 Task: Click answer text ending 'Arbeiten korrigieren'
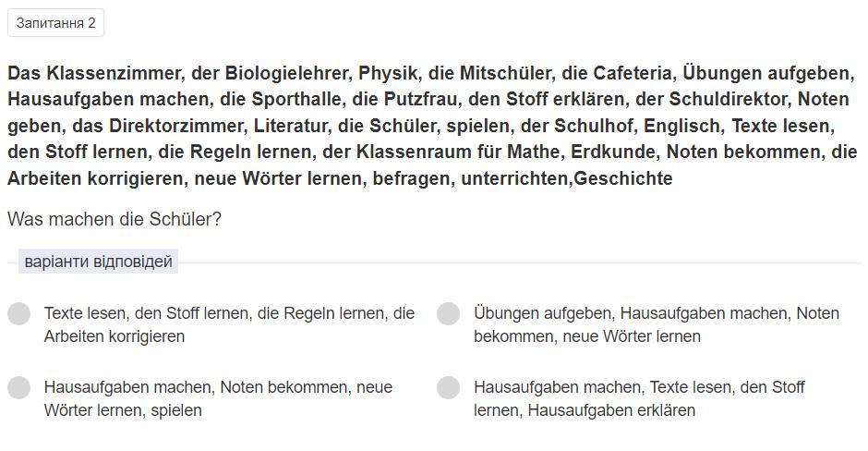(x=114, y=336)
